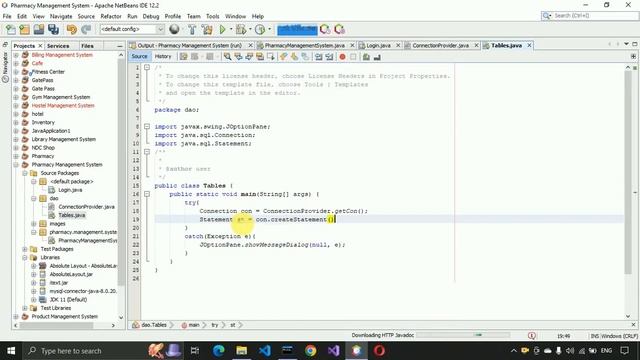
Task: Open the Tools menu
Action: pos(213,16)
